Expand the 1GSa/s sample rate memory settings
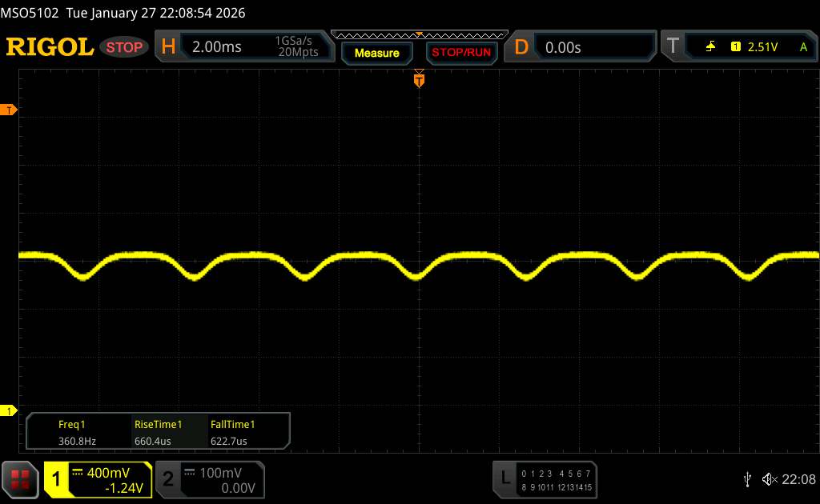Image resolution: width=820 pixels, height=504 pixels. (x=296, y=47)
